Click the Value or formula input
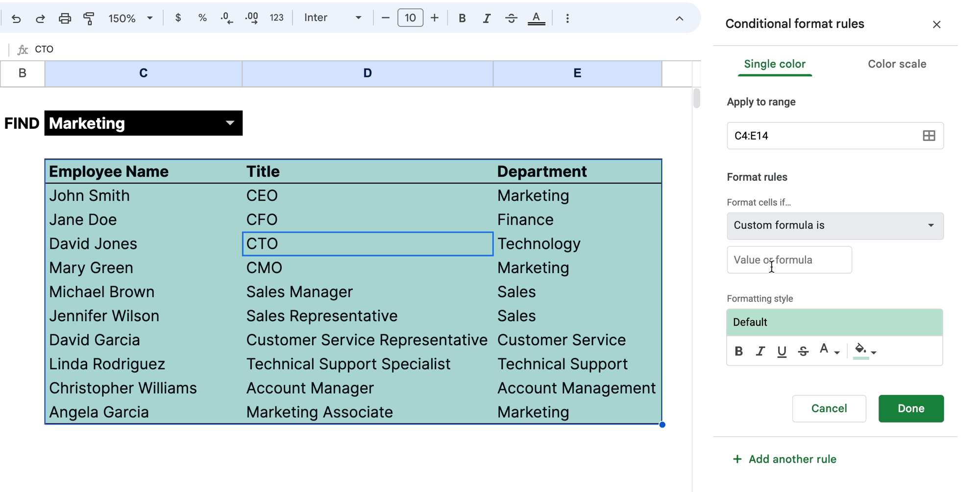This screenshot has height=492, width=980. click(789, 260)
